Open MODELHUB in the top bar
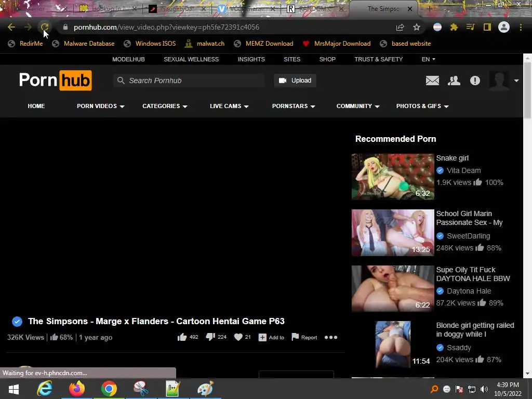 pyautogui.click(x=129, y=59)
